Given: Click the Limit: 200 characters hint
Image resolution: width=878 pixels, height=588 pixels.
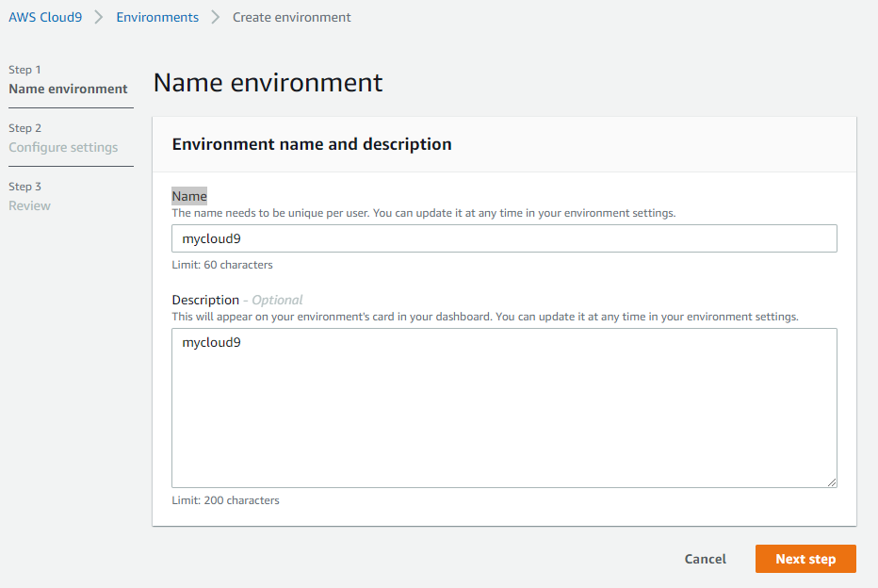Looking at the screenshot, I should (225, 500).
